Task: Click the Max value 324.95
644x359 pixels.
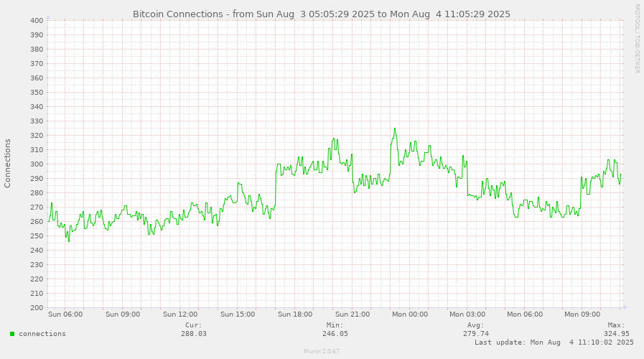Action: click(x=616, y=334)
